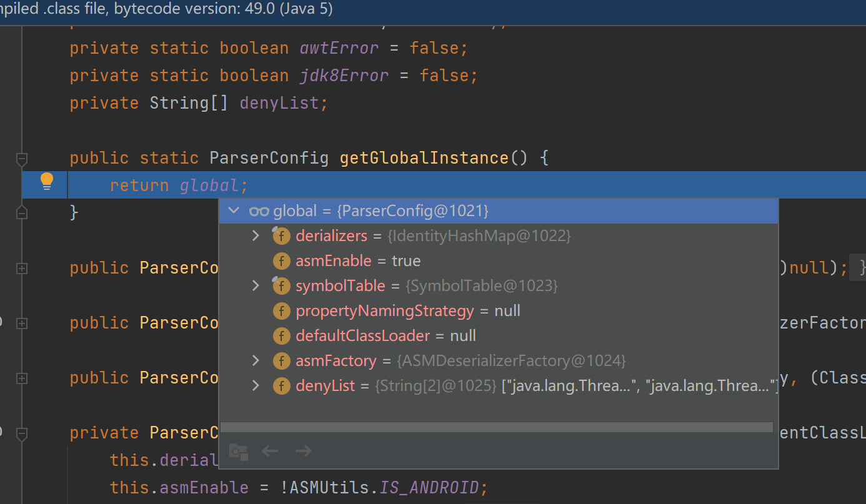Click the field icon of denyList
The width and height of the screenshot is (866, 504).
point(282,386)
